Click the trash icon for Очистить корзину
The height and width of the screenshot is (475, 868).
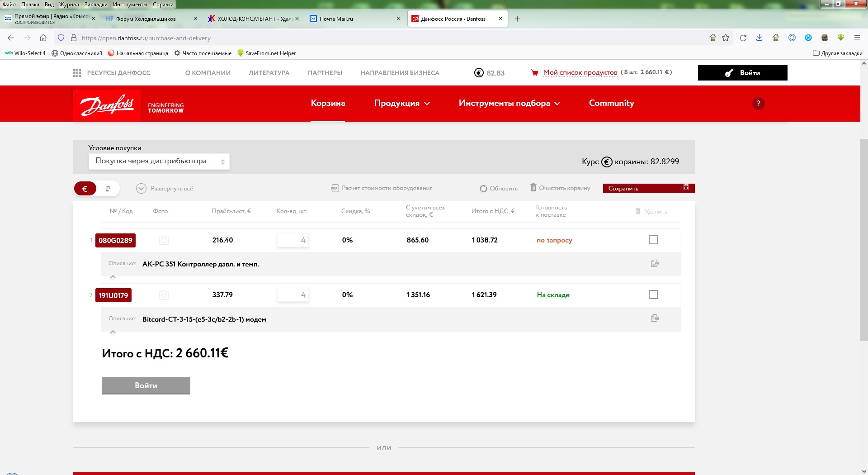(x=533, y=188)
